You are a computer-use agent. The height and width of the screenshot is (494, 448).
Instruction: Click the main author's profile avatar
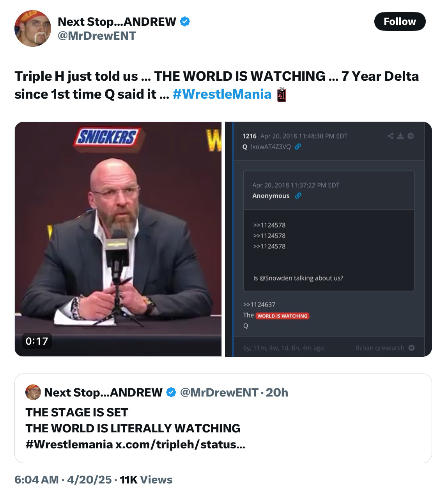(x=33, y=28)
